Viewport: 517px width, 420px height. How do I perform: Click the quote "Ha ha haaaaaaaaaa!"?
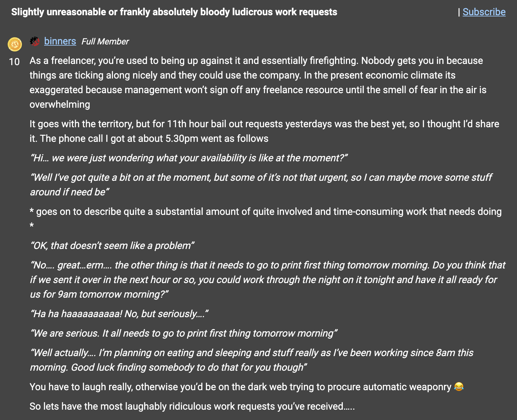click(119, 314)
